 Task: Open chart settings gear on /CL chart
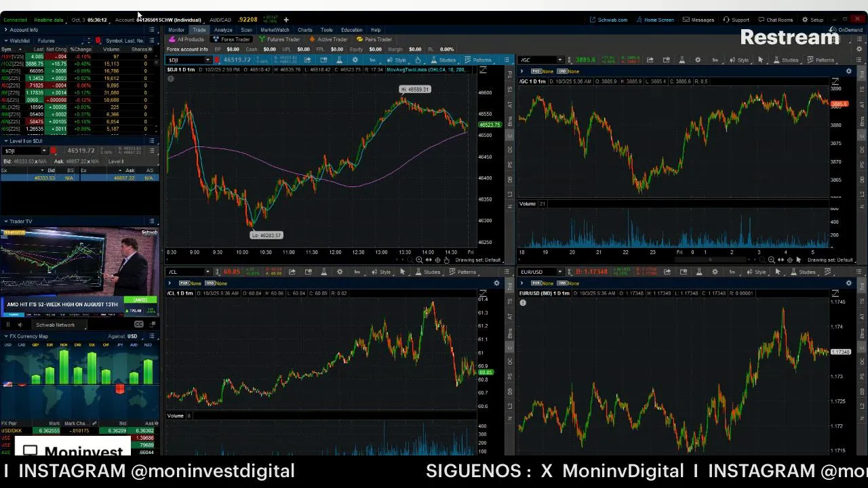coord(340,272)
